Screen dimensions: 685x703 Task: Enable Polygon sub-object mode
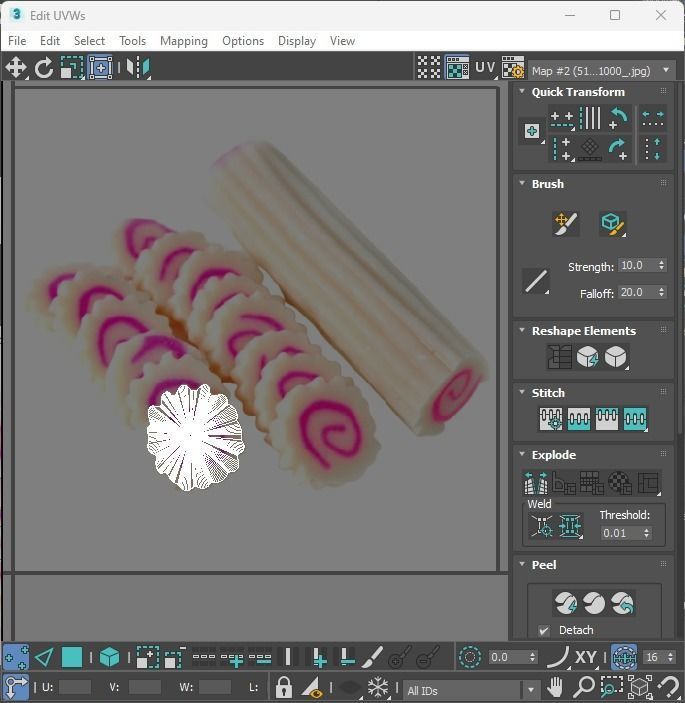coord(72,658)
